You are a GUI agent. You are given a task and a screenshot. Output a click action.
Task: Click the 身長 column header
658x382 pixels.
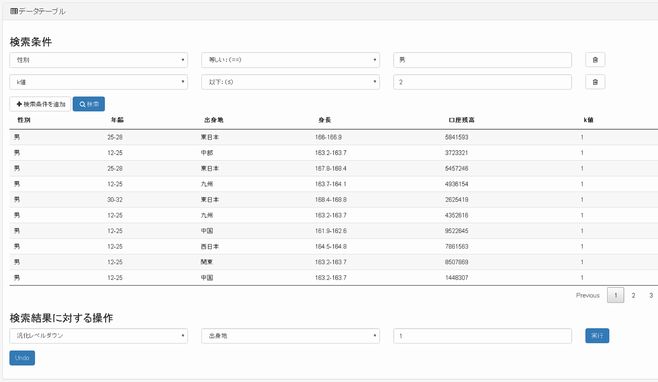pyautogui.click(x=324, y=120)
